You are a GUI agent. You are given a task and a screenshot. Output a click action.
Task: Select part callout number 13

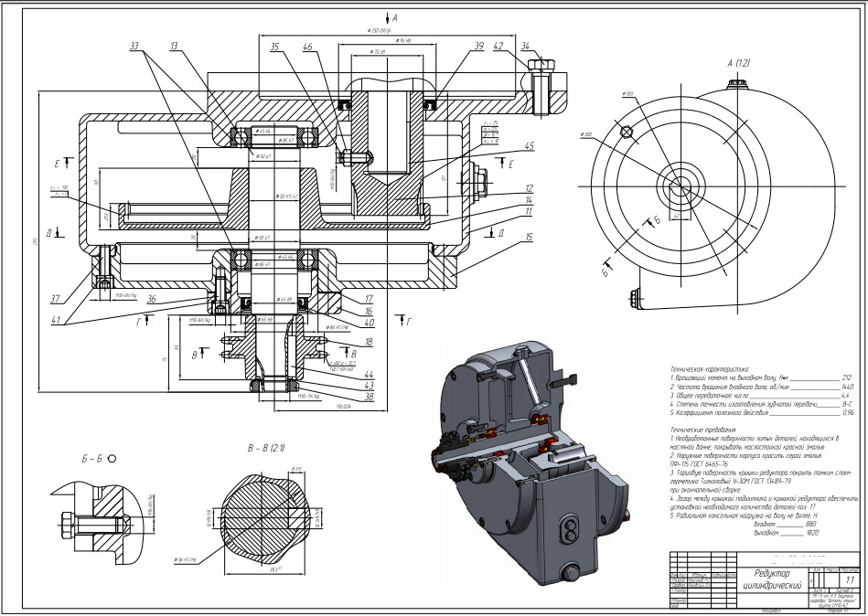[x=173, y=44]
